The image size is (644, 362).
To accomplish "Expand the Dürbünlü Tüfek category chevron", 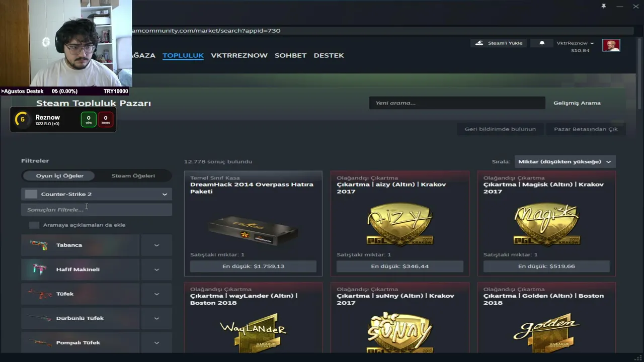I will pyautogui.click(x=156, y=318).
